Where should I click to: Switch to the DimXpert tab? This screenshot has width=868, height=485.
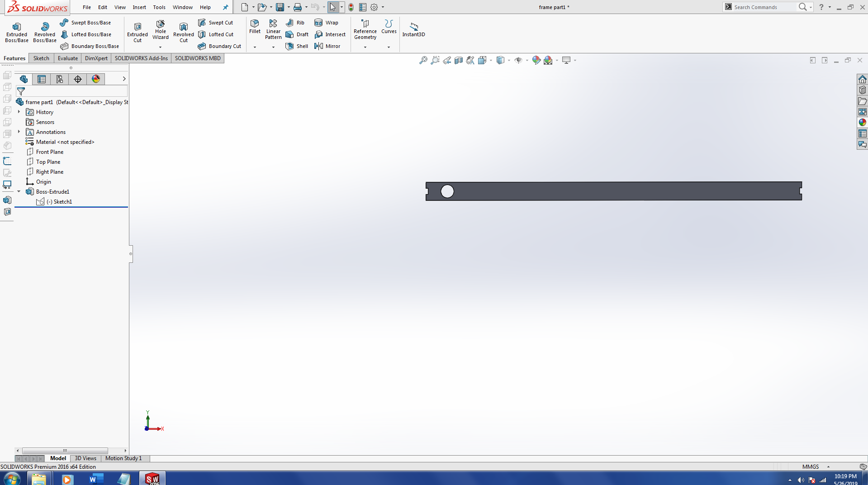pos(96,58)
